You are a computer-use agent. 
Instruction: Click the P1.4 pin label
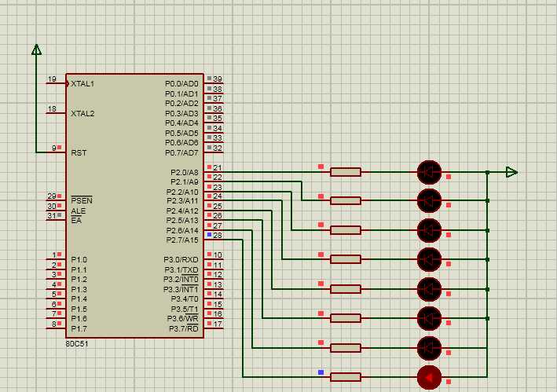click(x=79, y=299)
